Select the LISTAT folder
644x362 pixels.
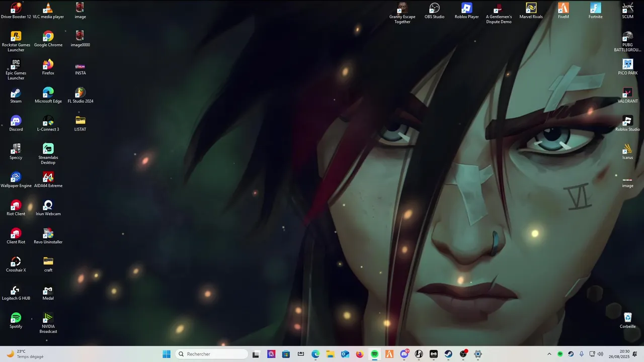pyautogui.click(x=80, y=123)
